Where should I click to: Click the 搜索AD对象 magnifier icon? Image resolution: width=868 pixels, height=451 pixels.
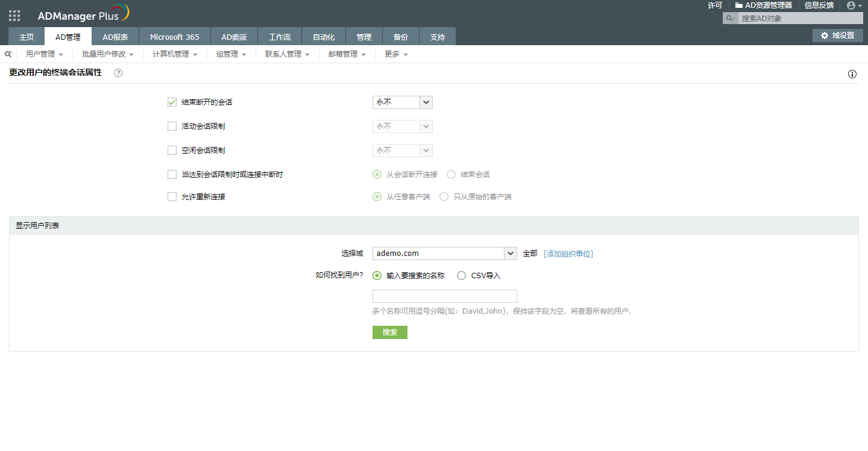730,19
